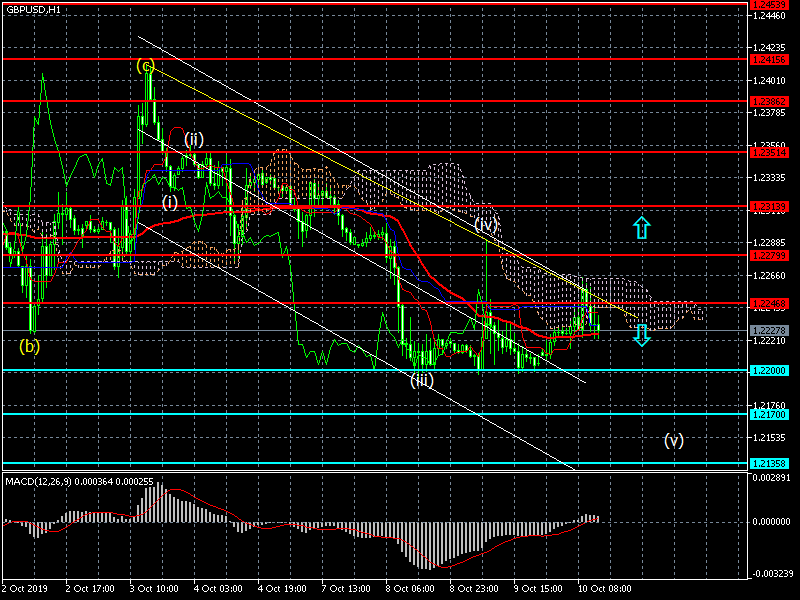Select the MACD(12,26,9) indicator label

pos(38,482)
